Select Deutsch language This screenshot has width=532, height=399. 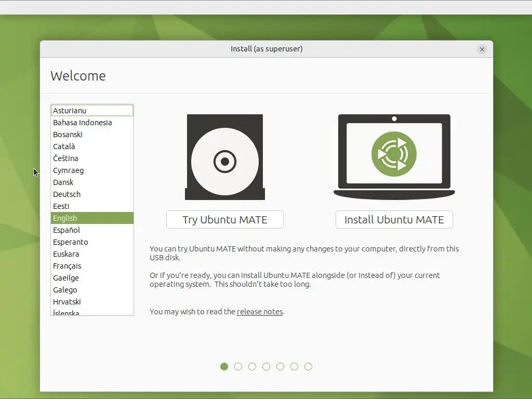tap(92, 194)
